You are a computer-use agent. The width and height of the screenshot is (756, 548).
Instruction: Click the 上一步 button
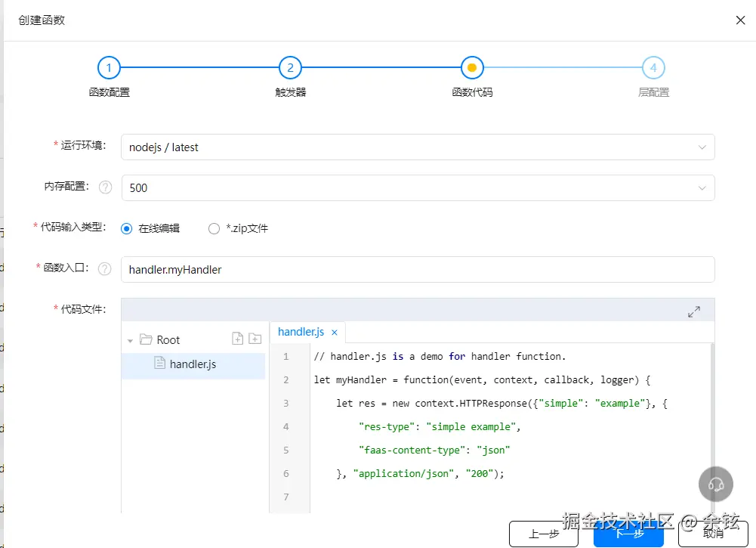point(544,534)
